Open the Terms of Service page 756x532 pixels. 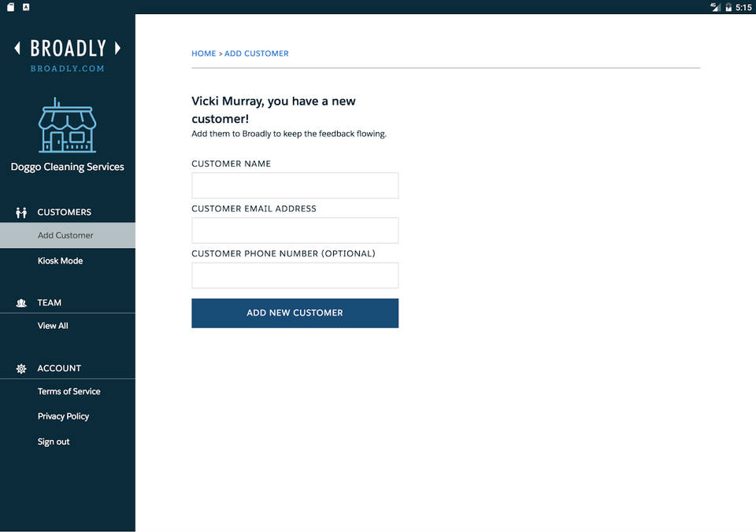coord(69,391)
